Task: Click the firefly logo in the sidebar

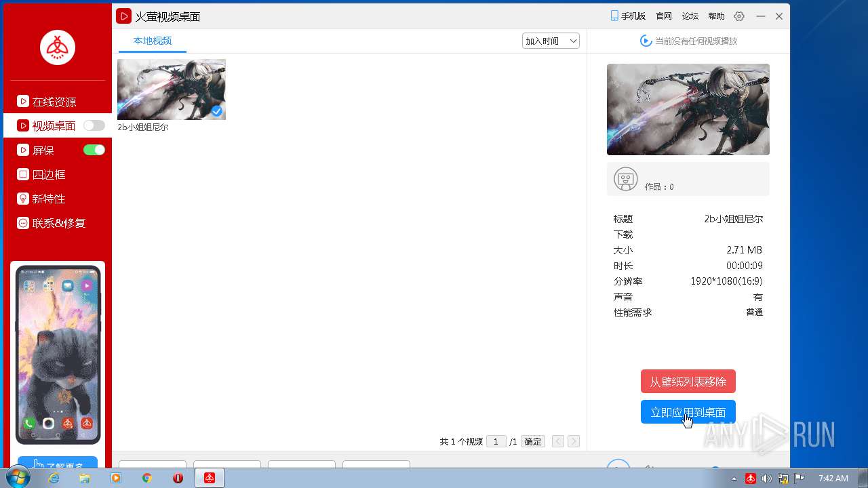Action: [58, 47]
